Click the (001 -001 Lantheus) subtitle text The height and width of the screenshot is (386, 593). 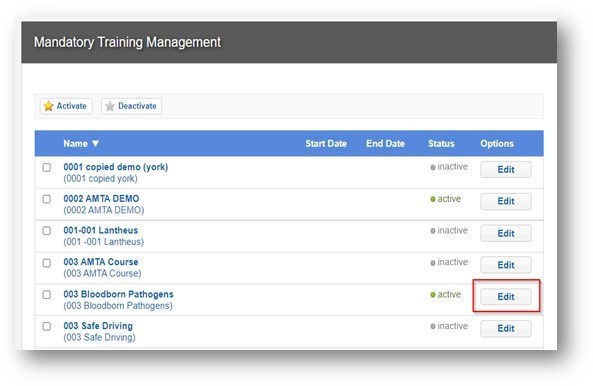point(104,242)
